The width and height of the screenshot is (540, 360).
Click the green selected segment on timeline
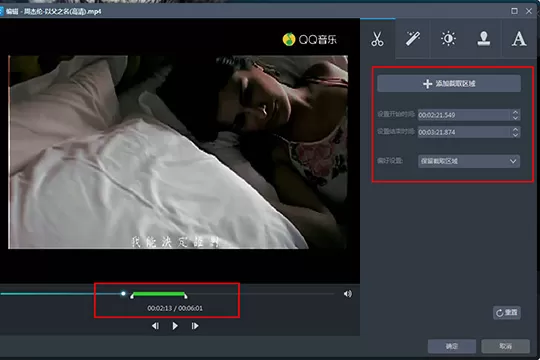[x=159, y=294]
